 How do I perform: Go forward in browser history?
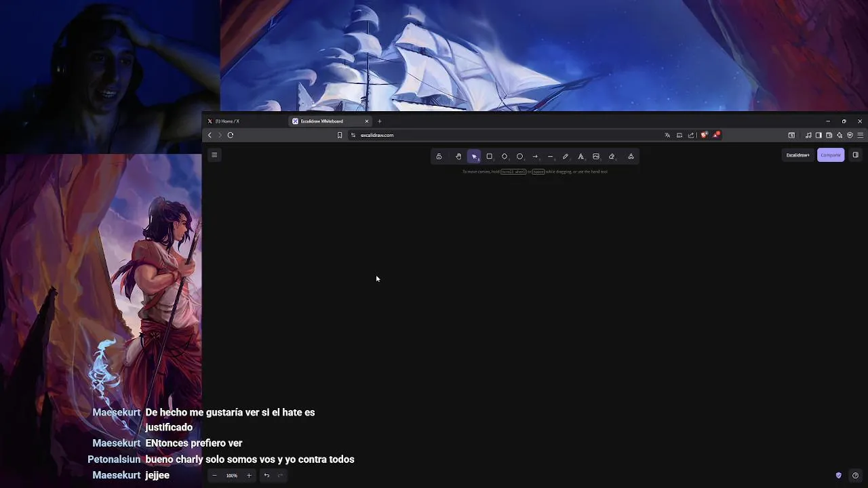coord(220,135)
